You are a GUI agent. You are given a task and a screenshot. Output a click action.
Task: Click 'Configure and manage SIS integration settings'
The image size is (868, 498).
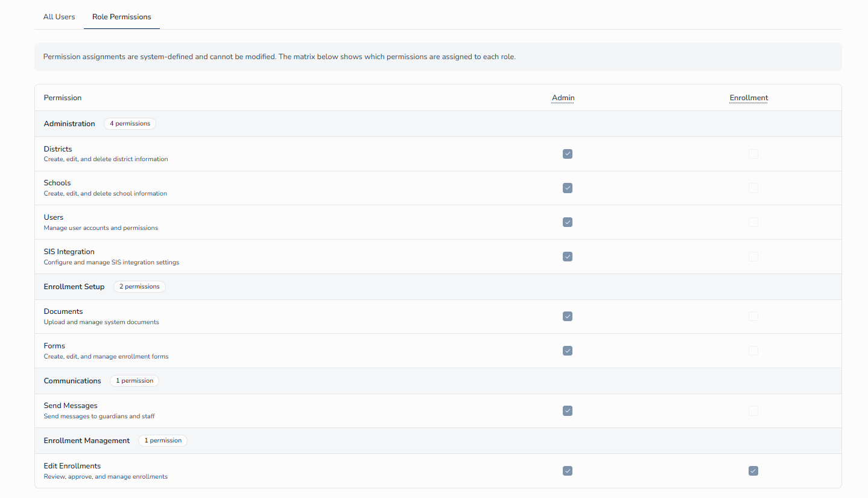click(x=112, y=263)
